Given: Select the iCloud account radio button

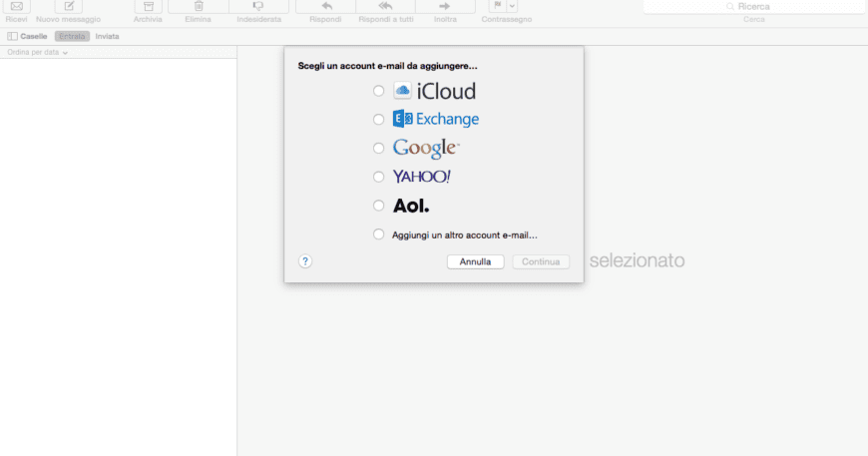Looking at the screenshot, I should [379, 91].
